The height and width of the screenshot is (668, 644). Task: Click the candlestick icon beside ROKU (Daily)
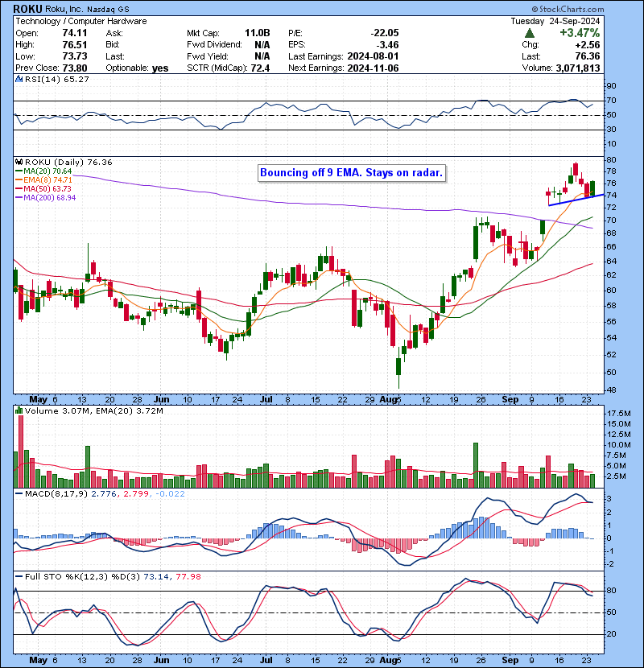pos(19,163)
